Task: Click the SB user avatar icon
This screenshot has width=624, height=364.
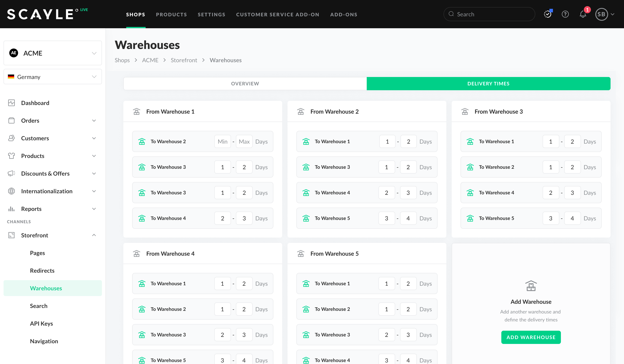Action: (601, 14)
